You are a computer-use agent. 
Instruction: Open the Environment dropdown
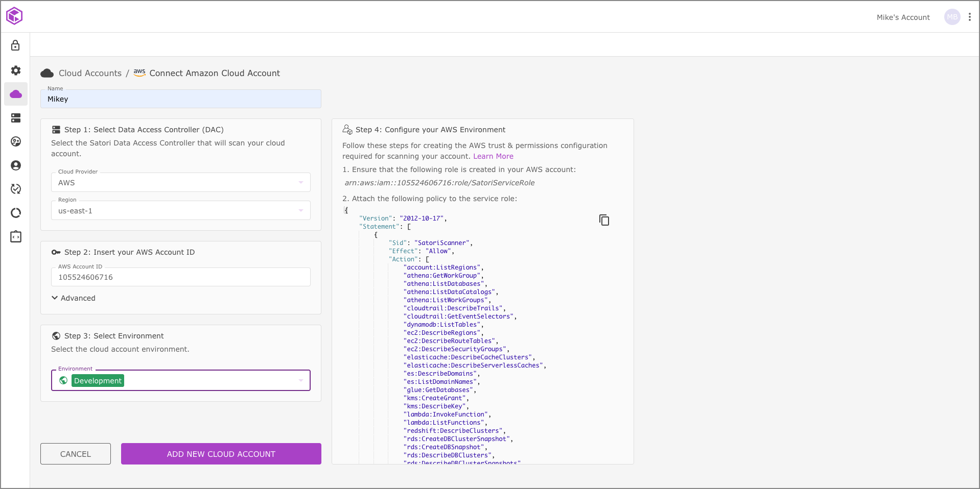coord(180,381)
